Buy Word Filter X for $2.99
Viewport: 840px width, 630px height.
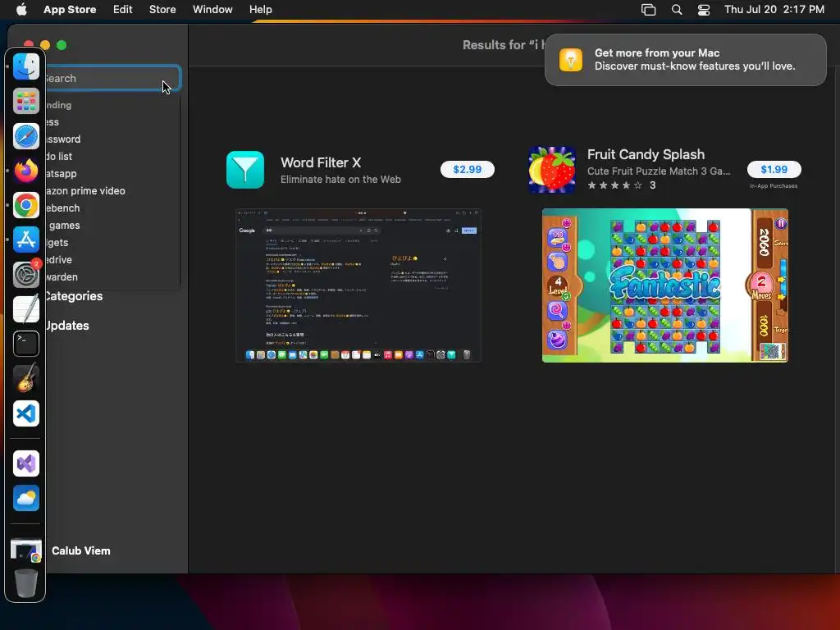point(467,169)
